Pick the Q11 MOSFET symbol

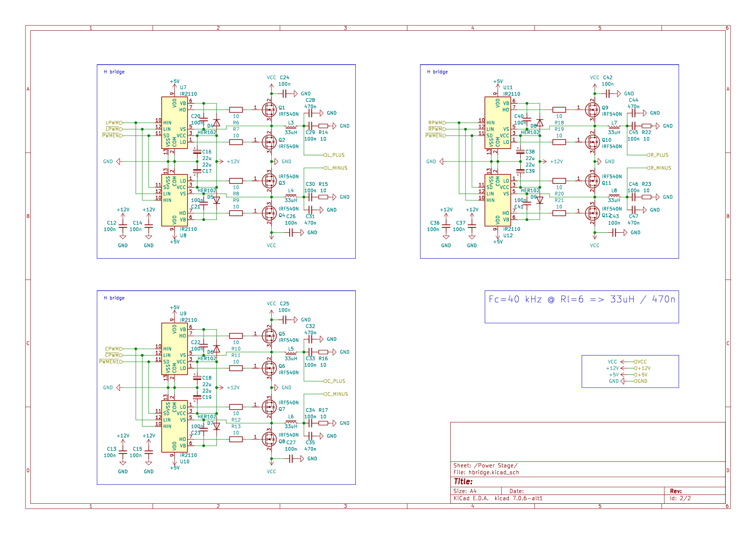coord(592,180)
